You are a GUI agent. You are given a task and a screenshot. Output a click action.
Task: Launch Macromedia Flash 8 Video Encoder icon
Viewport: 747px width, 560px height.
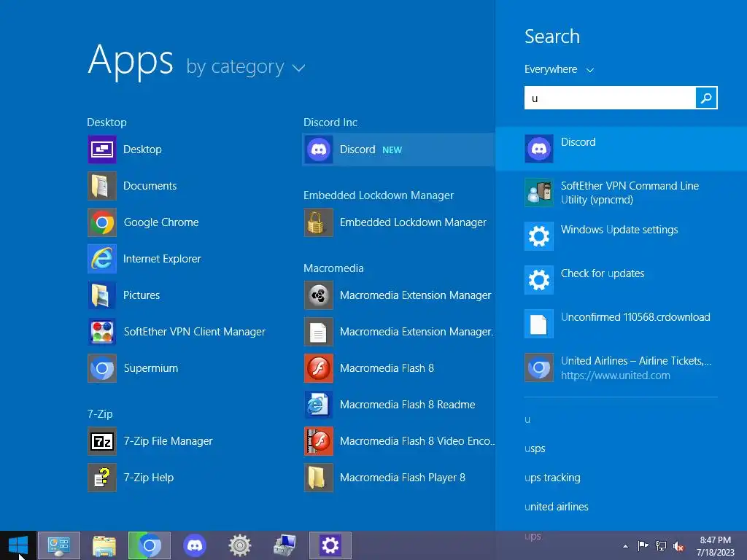pos(318,441)
